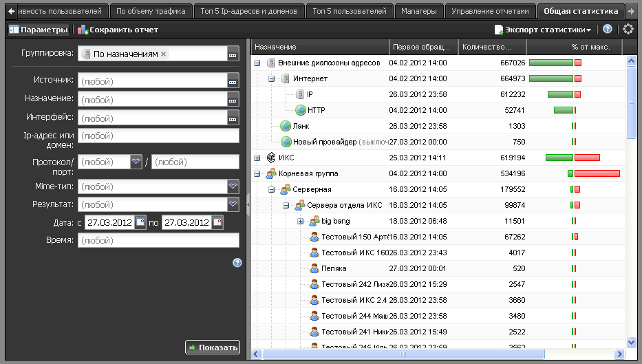The height and width of the screenshot is (364, 642).
Task: Expand the 'big bang' group node
Action: [301, 221]
